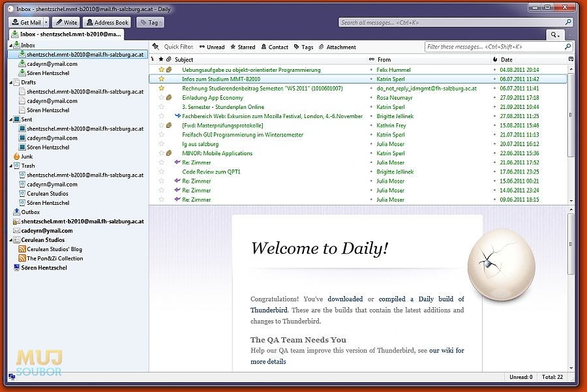Sort messages by Date column

pos(507,59)
